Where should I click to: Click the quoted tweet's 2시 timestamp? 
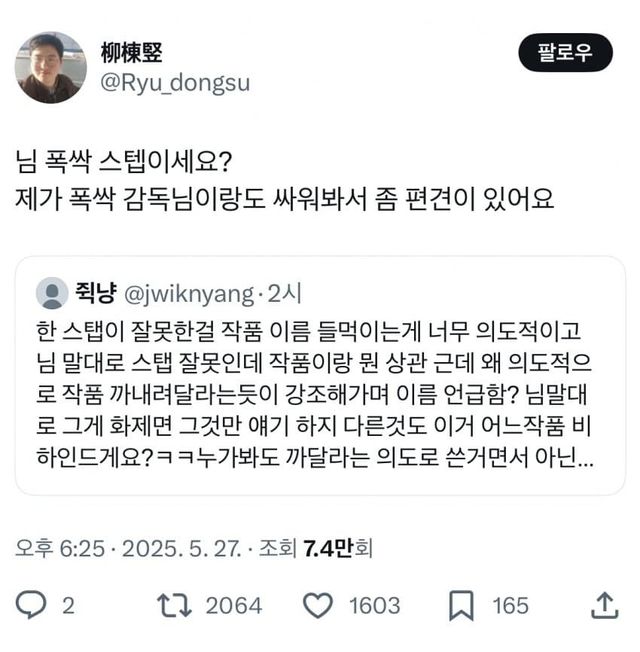pos(288,293)
